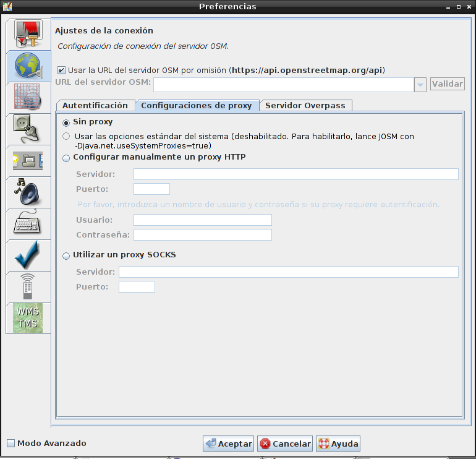Open the WMS TMS imagery preferences
Image resolution: width=476 pixels, height=459 pixels.
[28, 318]
